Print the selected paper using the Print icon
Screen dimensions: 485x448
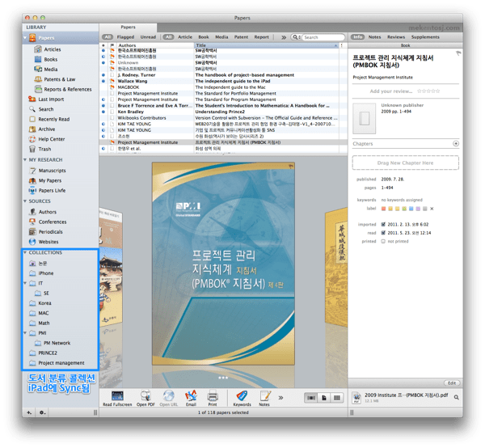click(213, 395)
